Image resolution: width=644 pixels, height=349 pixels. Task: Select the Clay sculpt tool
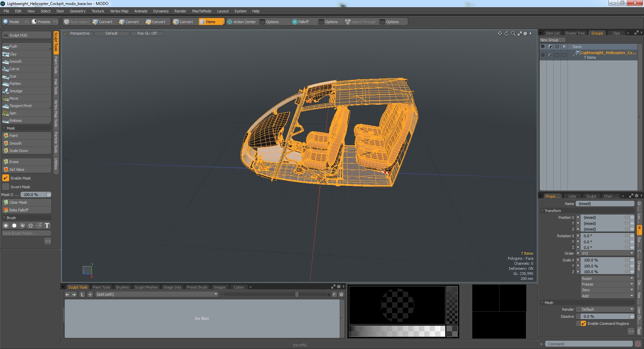click(x=26, y=54)
